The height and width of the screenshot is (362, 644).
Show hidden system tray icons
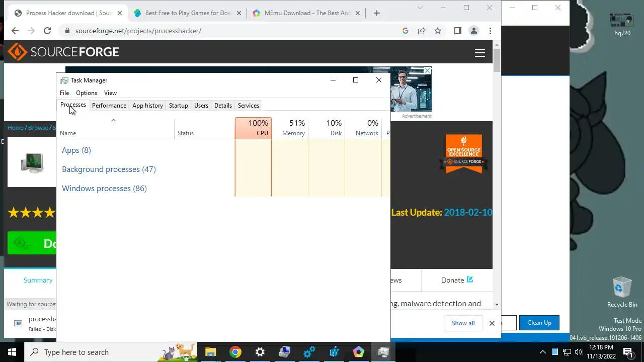[543, 352]
